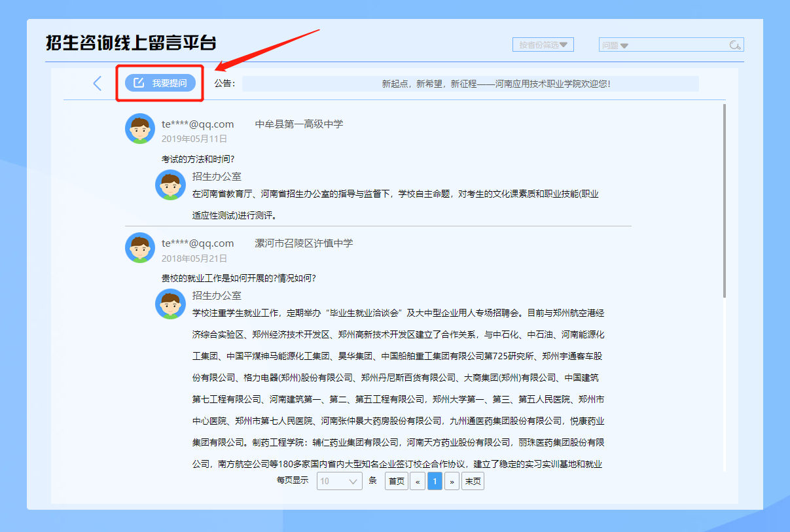This screenshot has width=790, height=532.
Task: Click school name 中牟县第一高级中学
Action: coord(299,124)
